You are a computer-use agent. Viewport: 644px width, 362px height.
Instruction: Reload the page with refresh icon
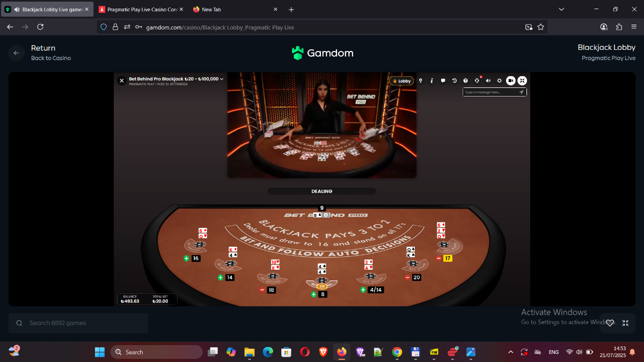40,27
